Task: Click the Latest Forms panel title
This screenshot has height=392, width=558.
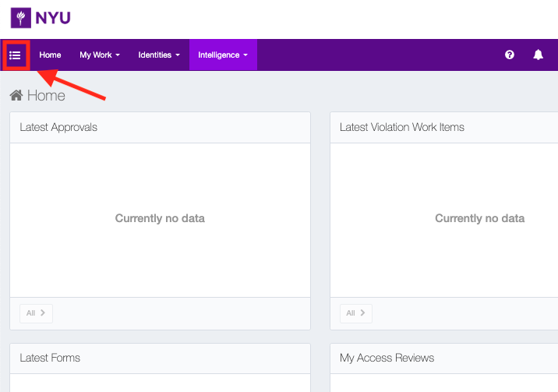Action: 50,358
